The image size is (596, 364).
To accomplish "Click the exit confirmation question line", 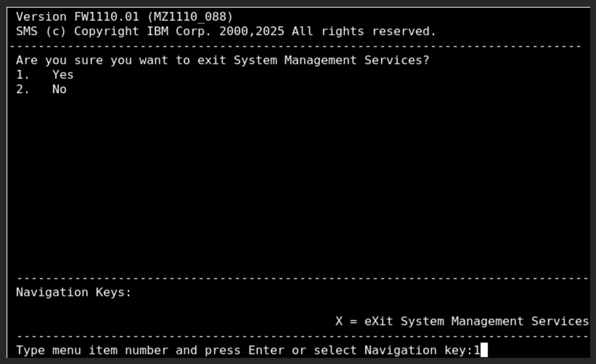I will pos(223,60).
